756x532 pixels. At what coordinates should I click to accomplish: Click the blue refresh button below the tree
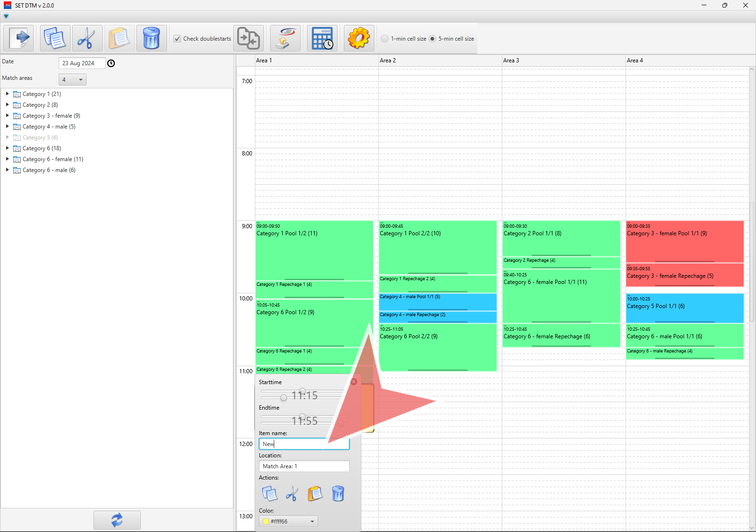(x=117, y=520)
